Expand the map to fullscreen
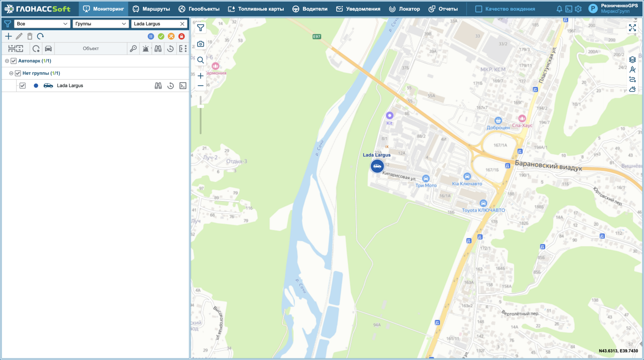The width and height of the screenshot is (644, 360). coord(632,28)
